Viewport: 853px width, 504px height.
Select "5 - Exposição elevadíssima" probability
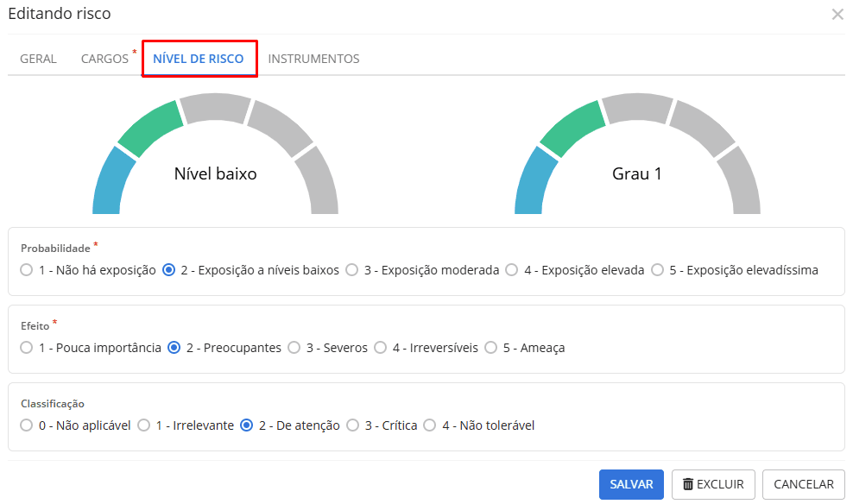click(x=660, y=269)
